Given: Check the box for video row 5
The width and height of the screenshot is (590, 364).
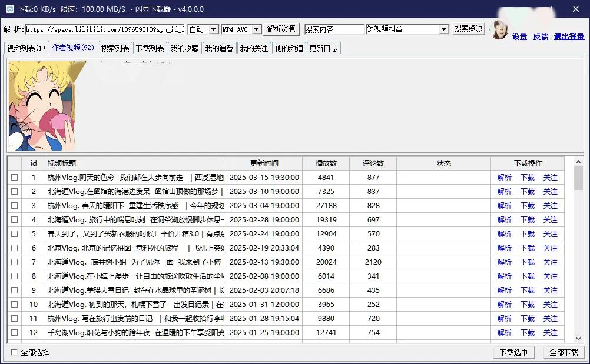Looking at the screenshot, I should pyautogui.click(x=14, y=233).
